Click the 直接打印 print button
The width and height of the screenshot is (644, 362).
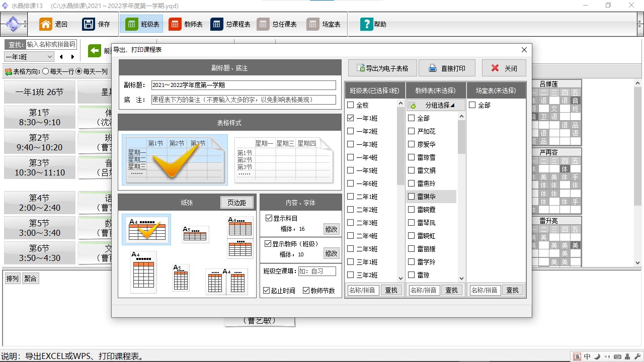pyautogui.click(x=446, y=68)
